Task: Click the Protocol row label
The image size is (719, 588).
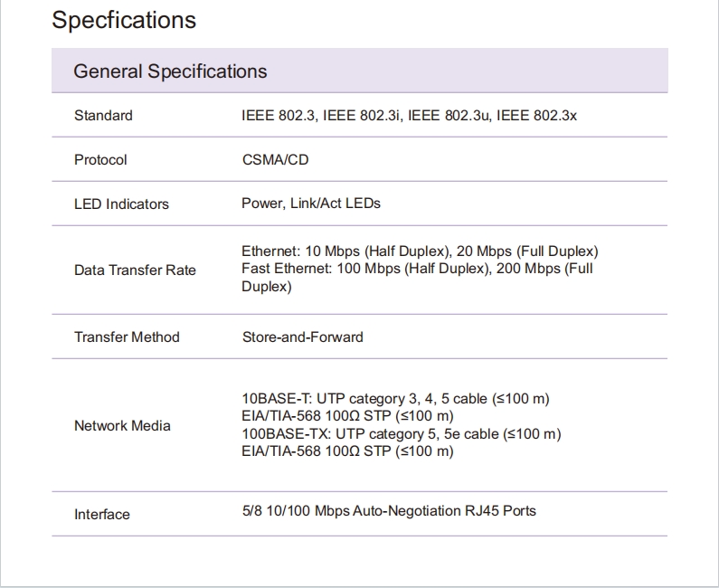Action: pyautogui.click(x=100, y=160)
